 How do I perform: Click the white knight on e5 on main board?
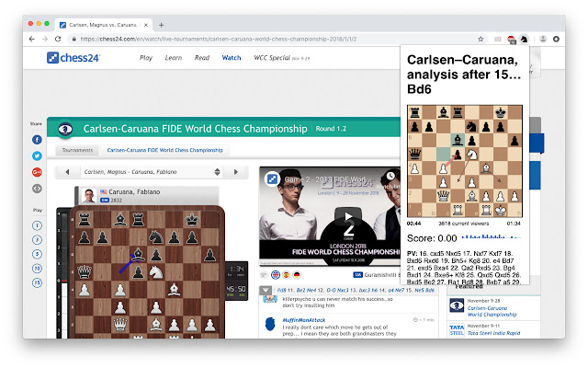coord(155,272)
